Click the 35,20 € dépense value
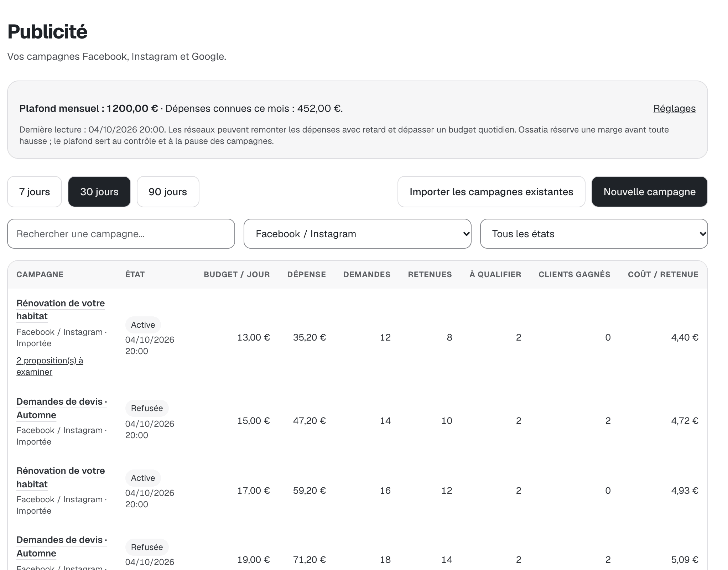Image resolution: width=728 pixels, height=570 pixels. (309, 337)
